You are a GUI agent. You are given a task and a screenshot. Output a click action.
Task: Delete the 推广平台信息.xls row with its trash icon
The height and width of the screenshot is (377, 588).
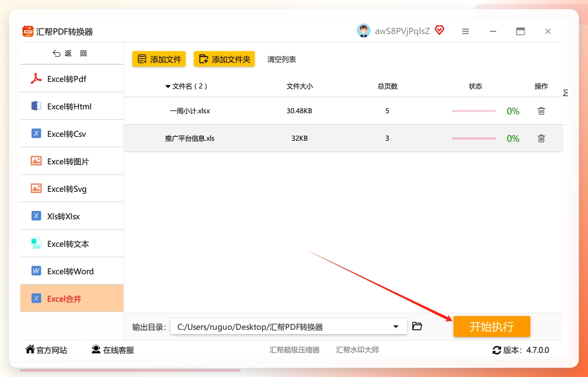tap(541, 138)
